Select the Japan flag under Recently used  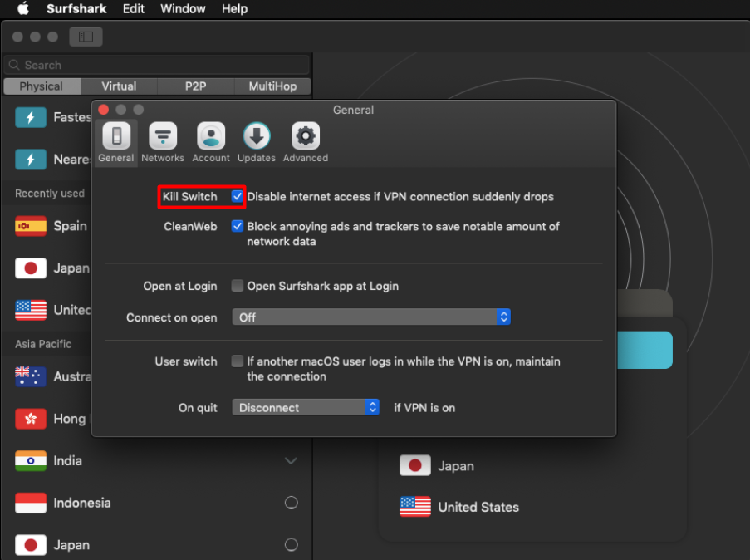coord(31,268)
